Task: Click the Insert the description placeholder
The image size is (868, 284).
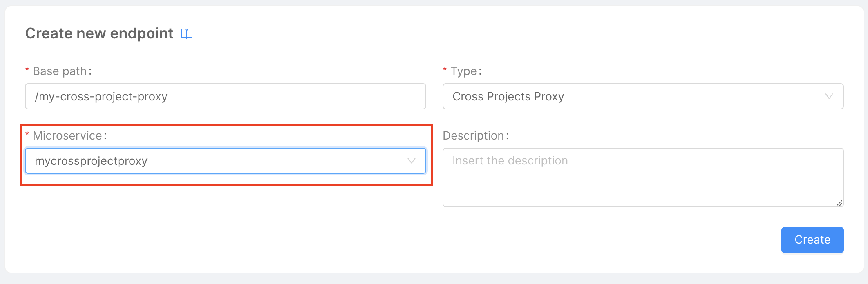Action: coord(510,160)
